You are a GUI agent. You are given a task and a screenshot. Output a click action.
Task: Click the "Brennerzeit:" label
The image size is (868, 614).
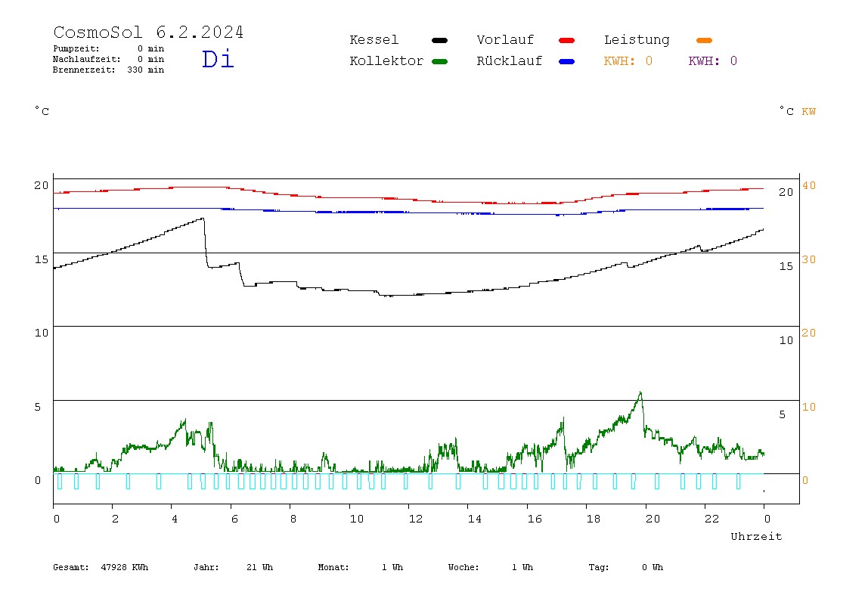(84, 70)
